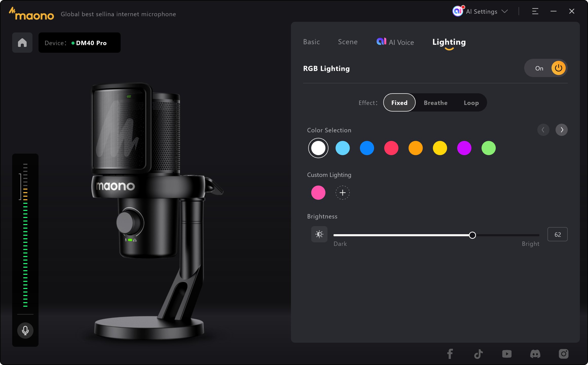The height and width of the screenshot is (365, 588).
Task: Open the TikTok social link
Action: click(478, 354)
